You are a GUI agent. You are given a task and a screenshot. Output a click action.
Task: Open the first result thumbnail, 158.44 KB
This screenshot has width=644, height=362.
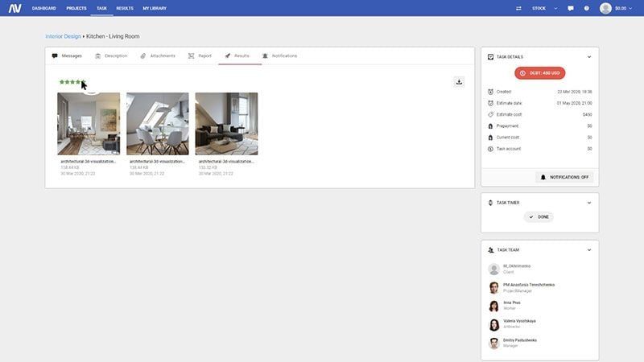tap(89, 124)
